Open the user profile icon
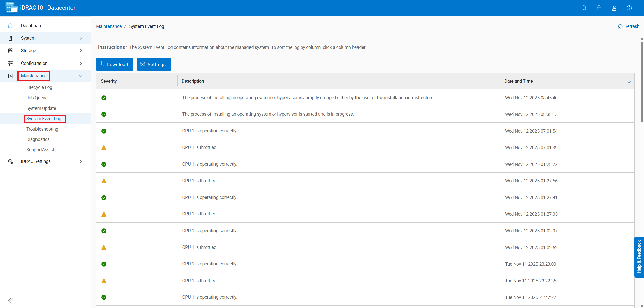Image resolution: width=644 pixels, height=308 pixels. [614, 8]
